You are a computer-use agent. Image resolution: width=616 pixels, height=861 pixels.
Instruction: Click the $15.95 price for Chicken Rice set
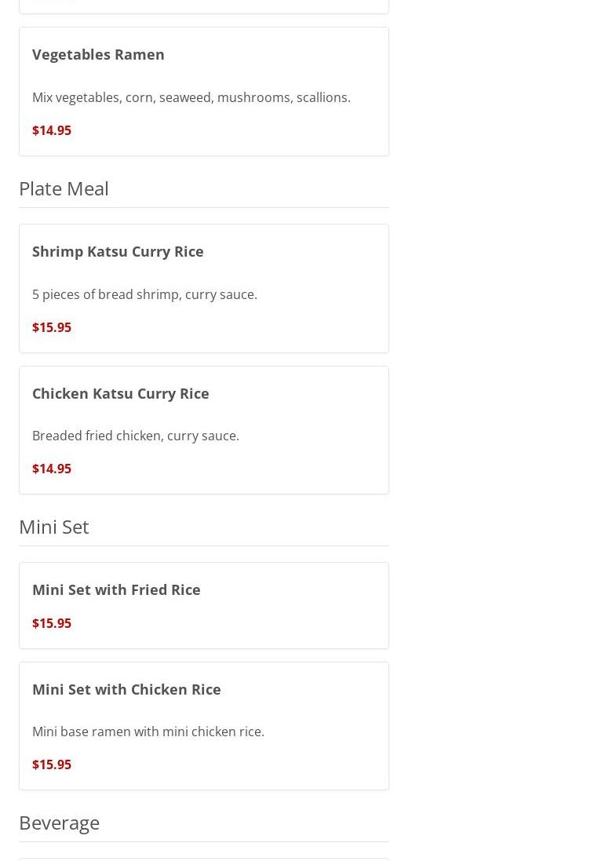point(52,764)
